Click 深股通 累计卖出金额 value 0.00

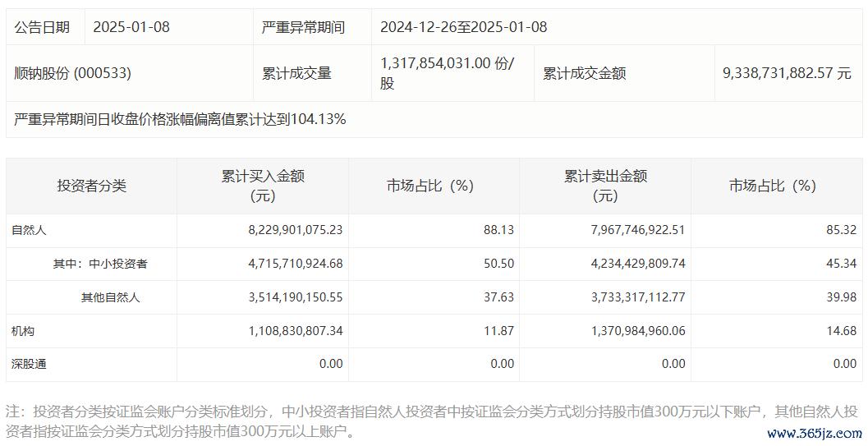(673, 364)
